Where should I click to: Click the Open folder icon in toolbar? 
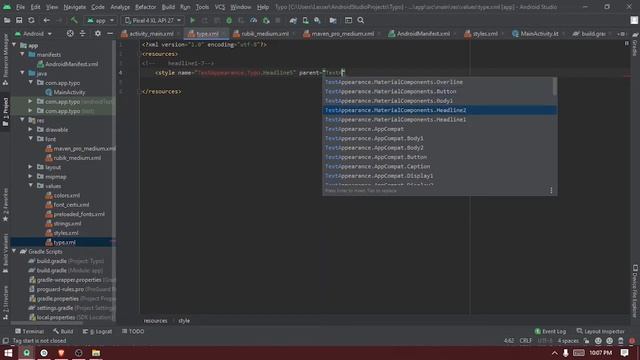coord(7,20)
